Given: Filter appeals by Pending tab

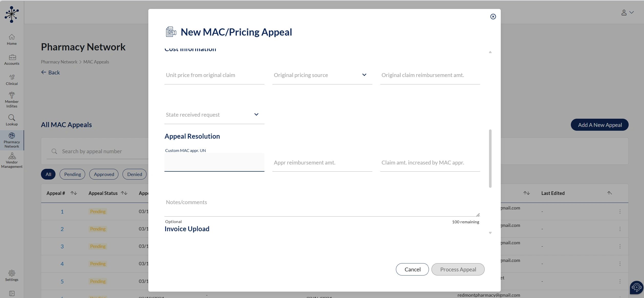Looking at the screenshot, I should tap(72, 174).
